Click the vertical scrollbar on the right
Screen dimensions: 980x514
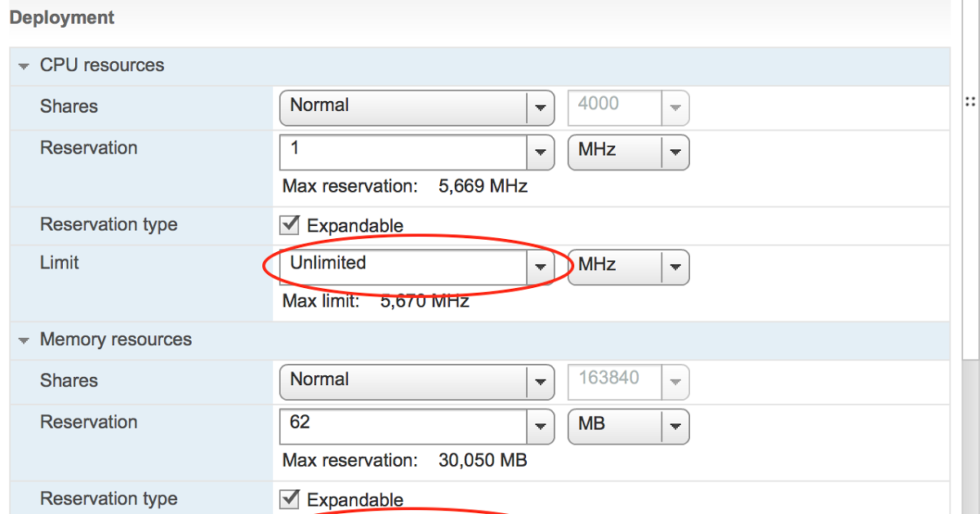click(x=970, y=245)
